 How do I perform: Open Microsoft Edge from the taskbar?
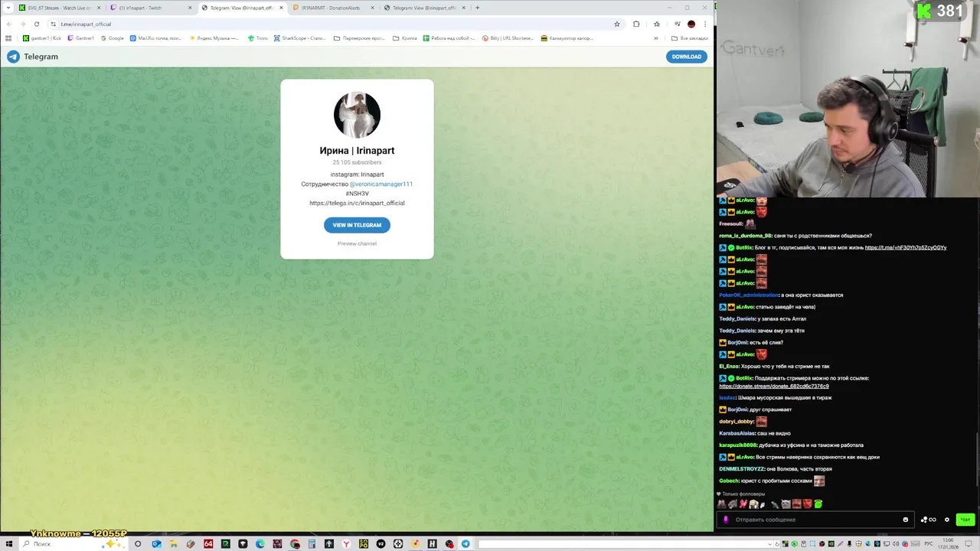point(260,544)
